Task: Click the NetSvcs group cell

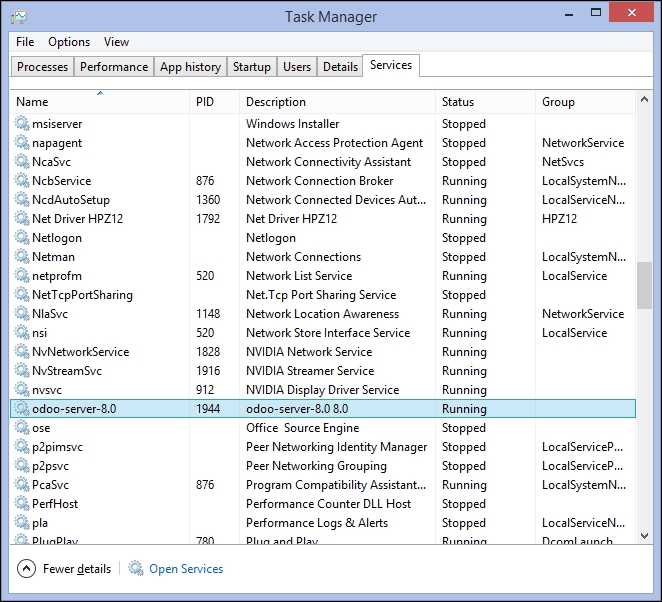Action: point(563,162)
